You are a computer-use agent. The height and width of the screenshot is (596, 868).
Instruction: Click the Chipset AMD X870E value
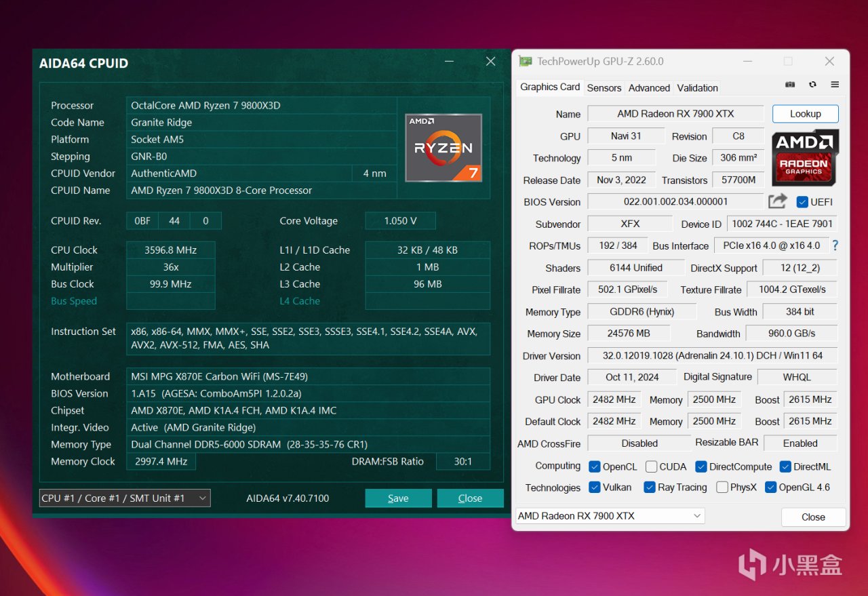click(308, 410)
